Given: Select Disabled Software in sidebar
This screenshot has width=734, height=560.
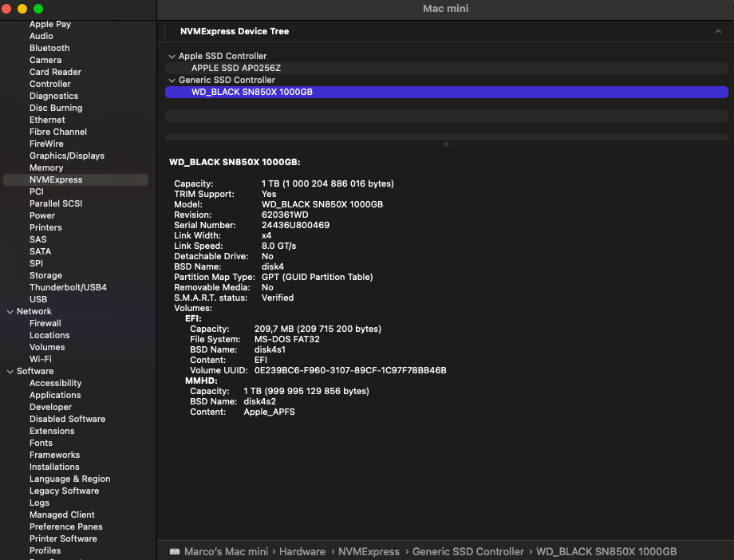Looking at the screenshot, I should coord(67,419).
